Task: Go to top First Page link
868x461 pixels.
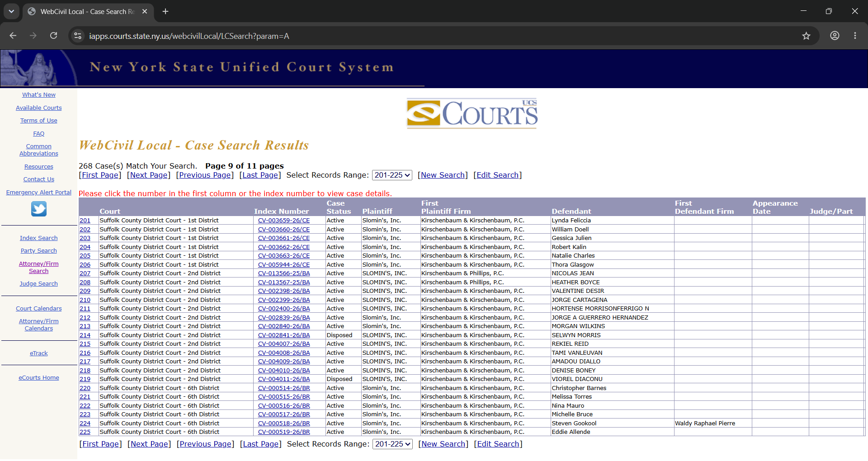Action: point(100,175)
